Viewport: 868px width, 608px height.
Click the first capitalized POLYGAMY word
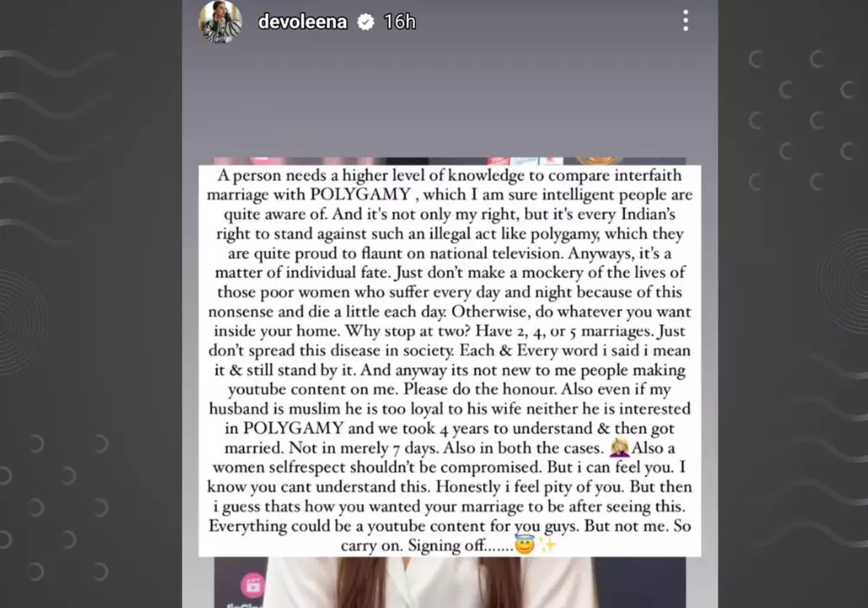coord(360,195)
